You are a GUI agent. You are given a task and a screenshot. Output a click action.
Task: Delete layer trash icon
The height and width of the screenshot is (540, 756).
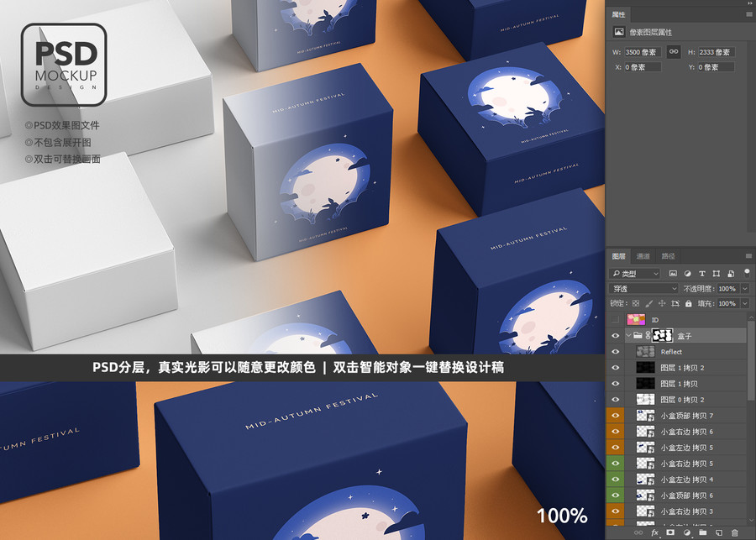(735, 532)
